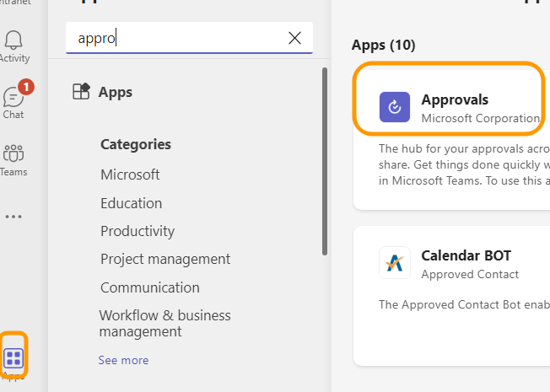Clear the search text with X
550x392 pixels.
point(294,37)
